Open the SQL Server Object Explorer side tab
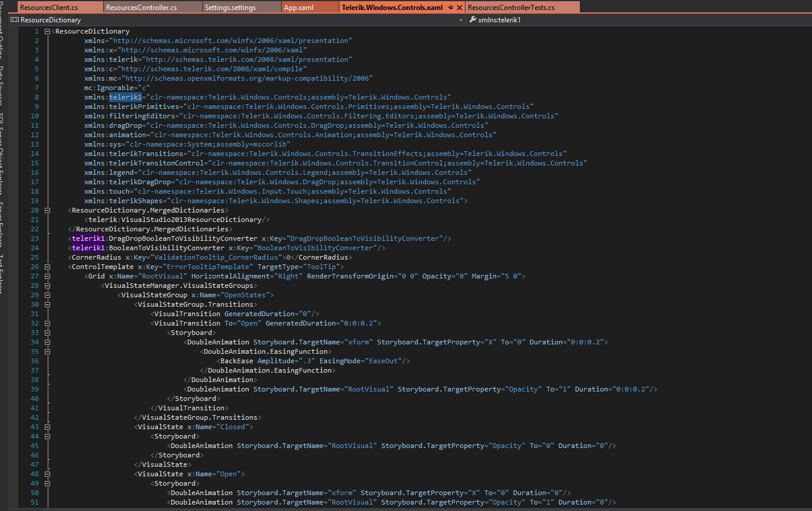This screenshot has height=511, width=812. pos(2,154)
